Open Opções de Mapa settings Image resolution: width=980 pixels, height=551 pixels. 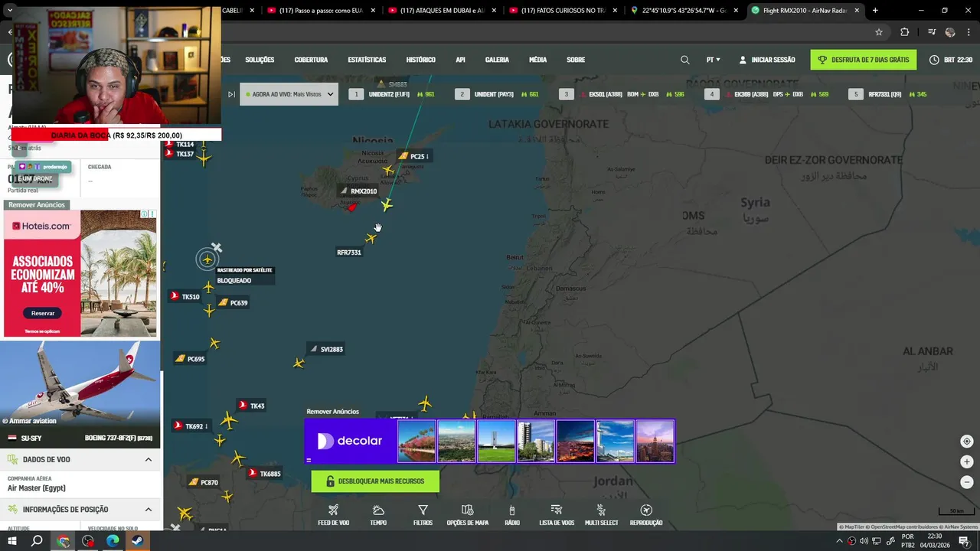(467, 515)
